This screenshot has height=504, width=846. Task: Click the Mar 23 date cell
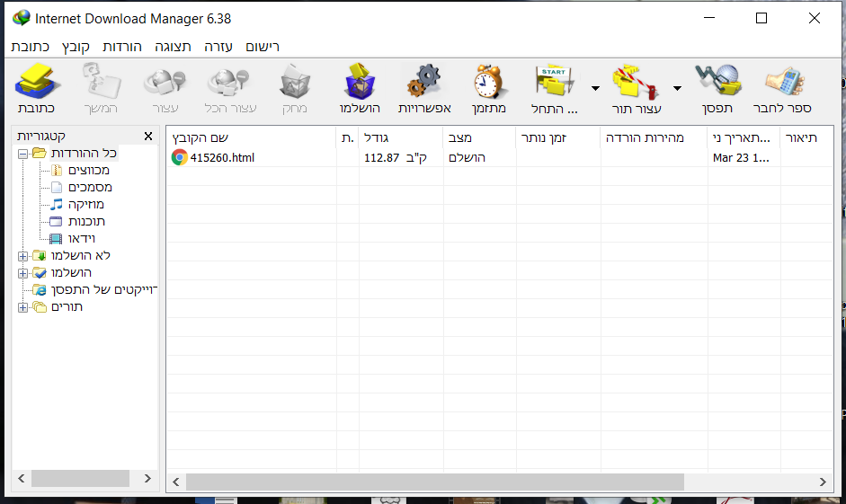pos(741,158)
